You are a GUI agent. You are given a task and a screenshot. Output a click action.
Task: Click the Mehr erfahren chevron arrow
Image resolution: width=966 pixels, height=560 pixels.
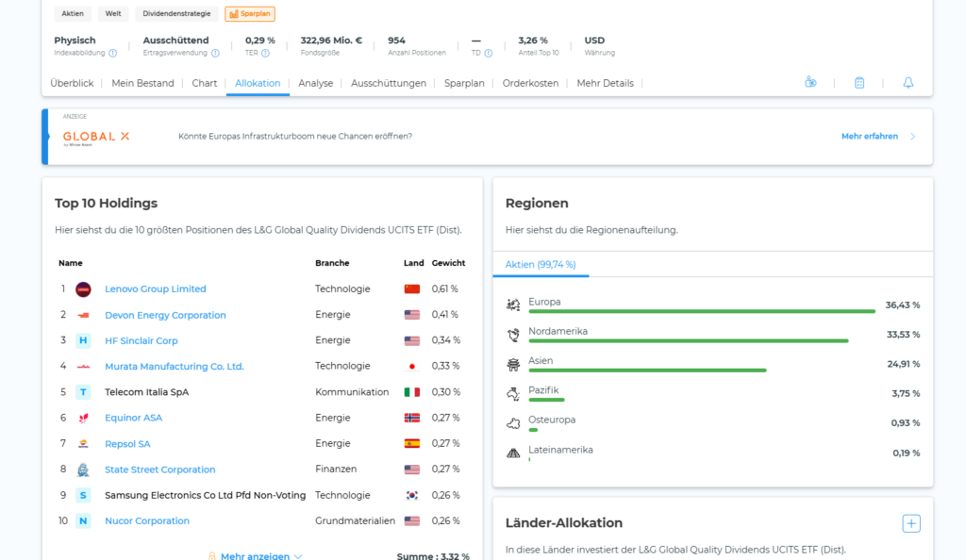click(912, 137)
